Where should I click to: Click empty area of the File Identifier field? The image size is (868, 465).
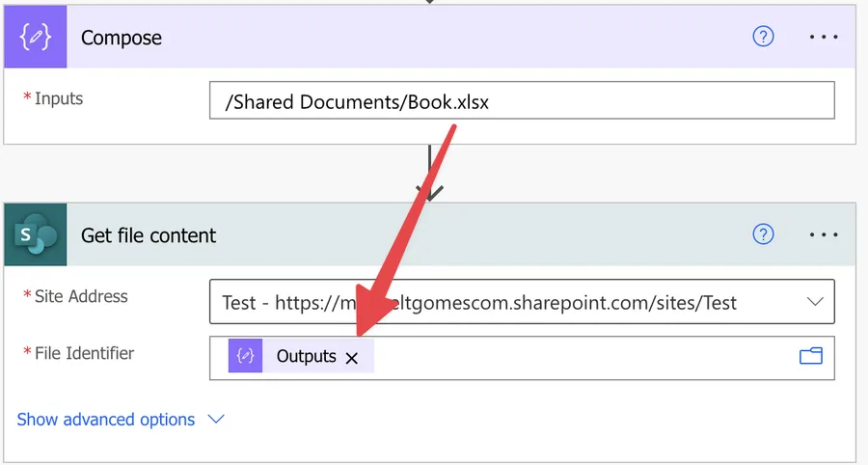pos(579,357)
